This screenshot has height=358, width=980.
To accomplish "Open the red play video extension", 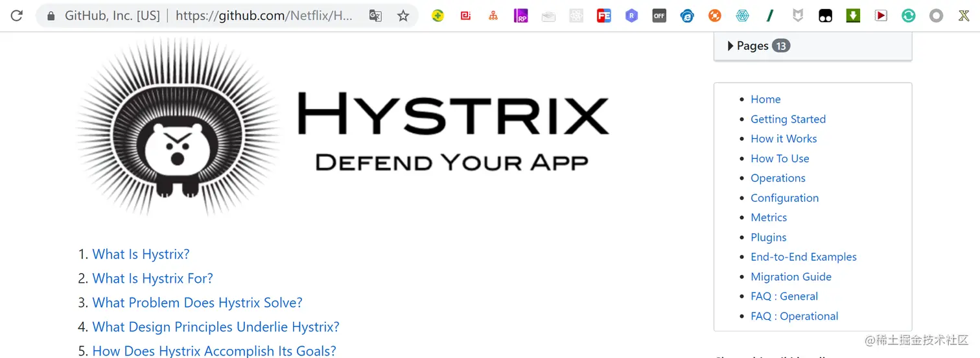I will pos(881,16).
